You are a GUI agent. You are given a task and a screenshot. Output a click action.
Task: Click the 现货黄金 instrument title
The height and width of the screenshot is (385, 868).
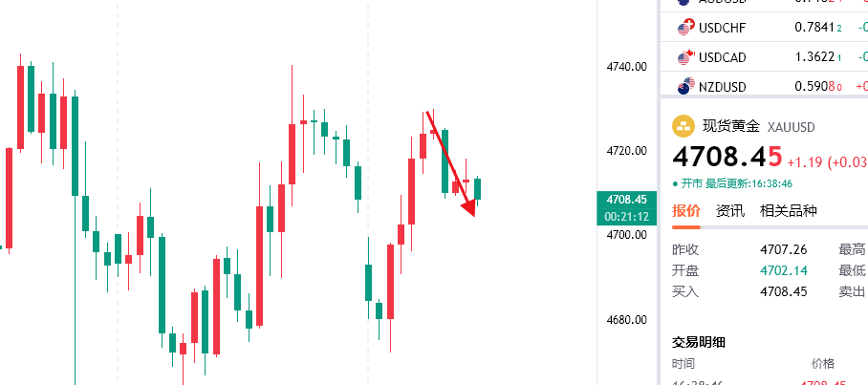tap(731, 125)
